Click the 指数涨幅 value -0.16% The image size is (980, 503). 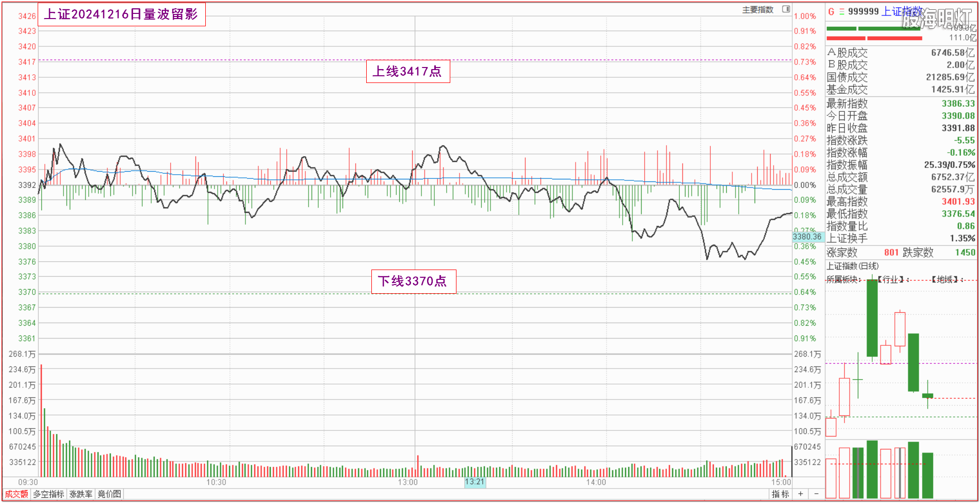(x=961, y=153)
